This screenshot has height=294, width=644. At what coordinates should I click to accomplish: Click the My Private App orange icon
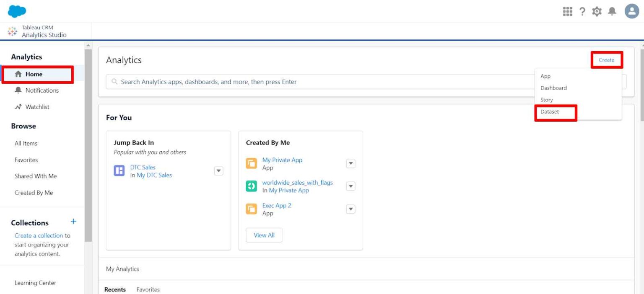[251, 163]
